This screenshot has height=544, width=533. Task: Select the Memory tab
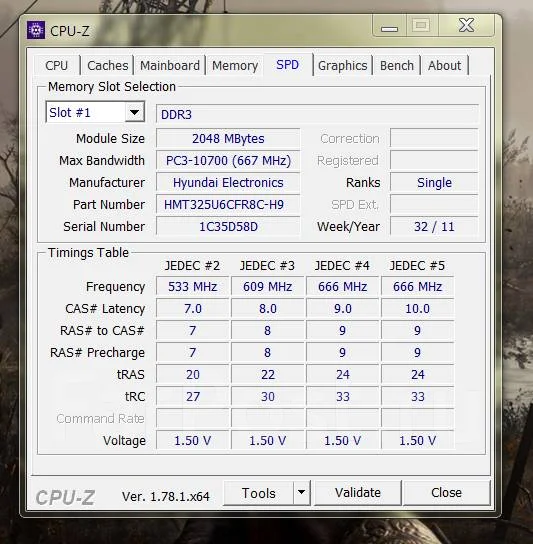pyautogui.click(x=235, y=65)
